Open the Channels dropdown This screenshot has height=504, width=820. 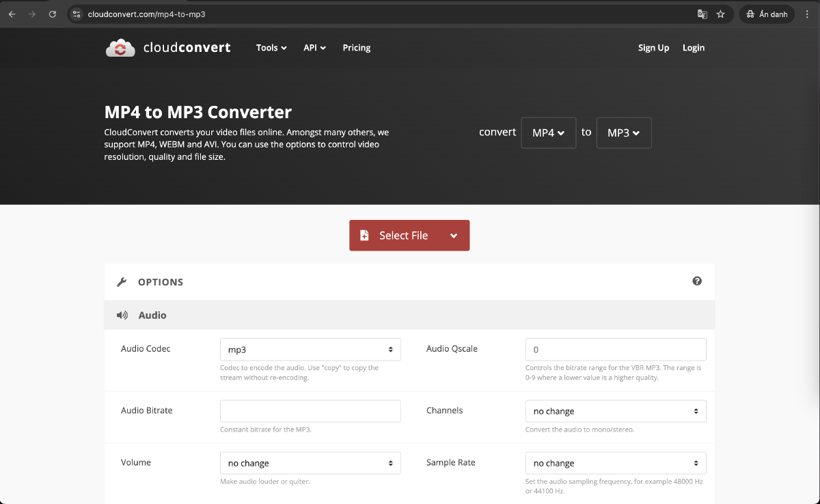point(616,411)
